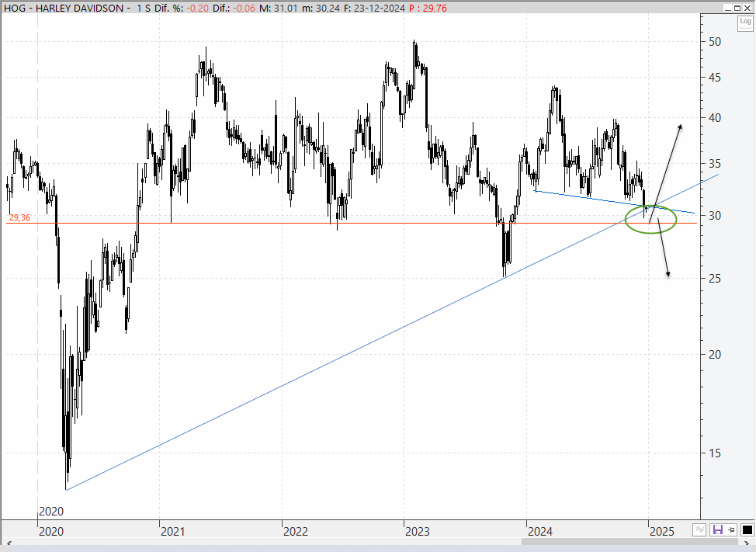Click the 45 price axis label
Image resolution: width=756 pixels, height=552 pixels.
click(715, 78)
